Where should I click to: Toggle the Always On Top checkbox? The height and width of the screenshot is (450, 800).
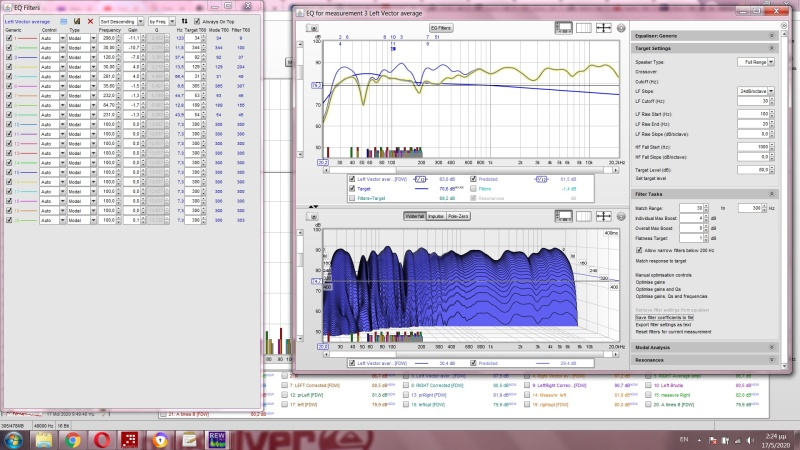[197, 20]
